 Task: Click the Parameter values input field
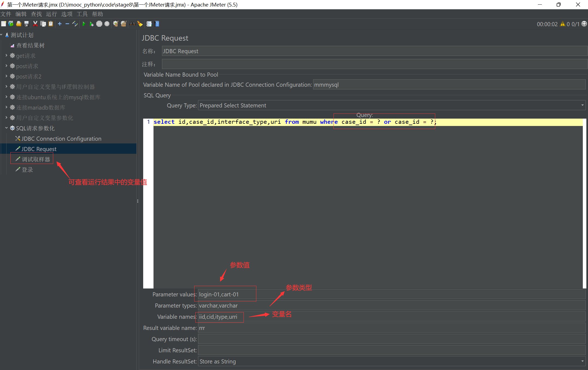(382, 294)
